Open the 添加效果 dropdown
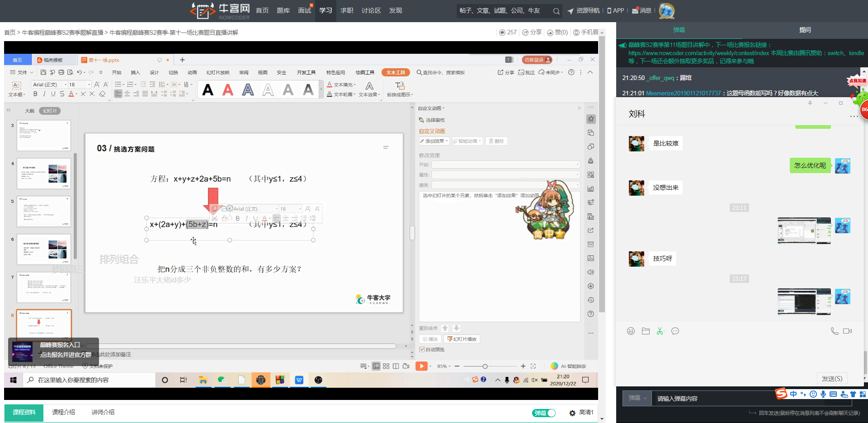 tap(434, 141)
